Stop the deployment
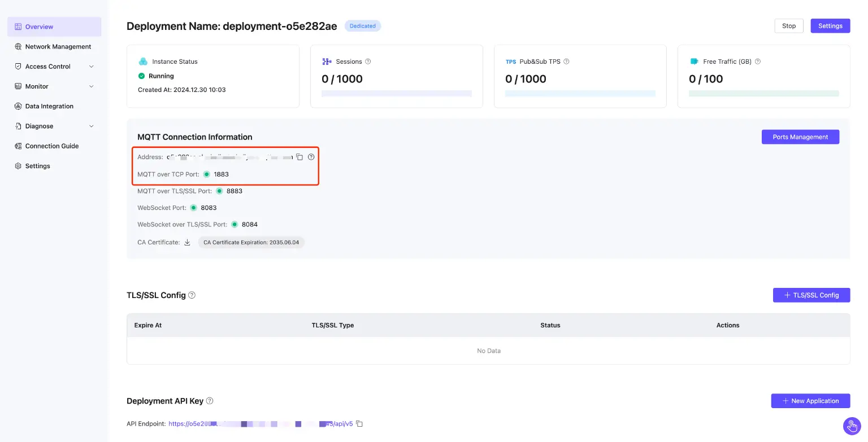Viewport: 868px width, 442px height. pos(788,25)
